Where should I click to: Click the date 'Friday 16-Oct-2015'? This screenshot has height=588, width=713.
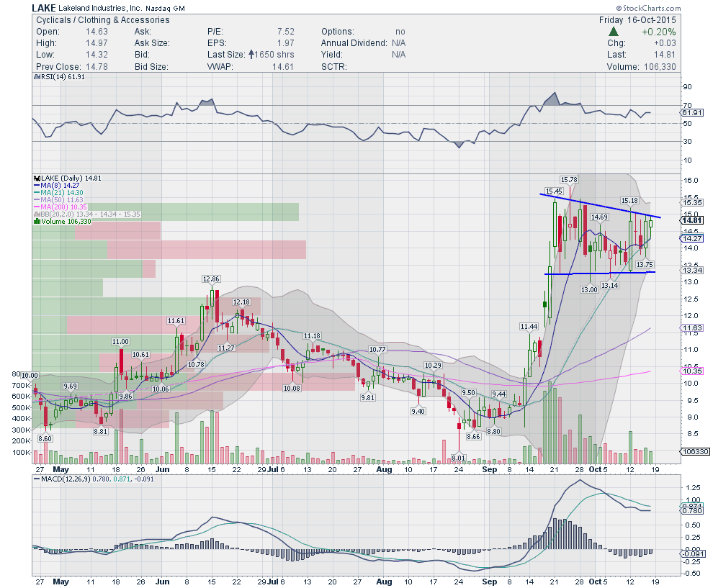click(x=637, y=20)
